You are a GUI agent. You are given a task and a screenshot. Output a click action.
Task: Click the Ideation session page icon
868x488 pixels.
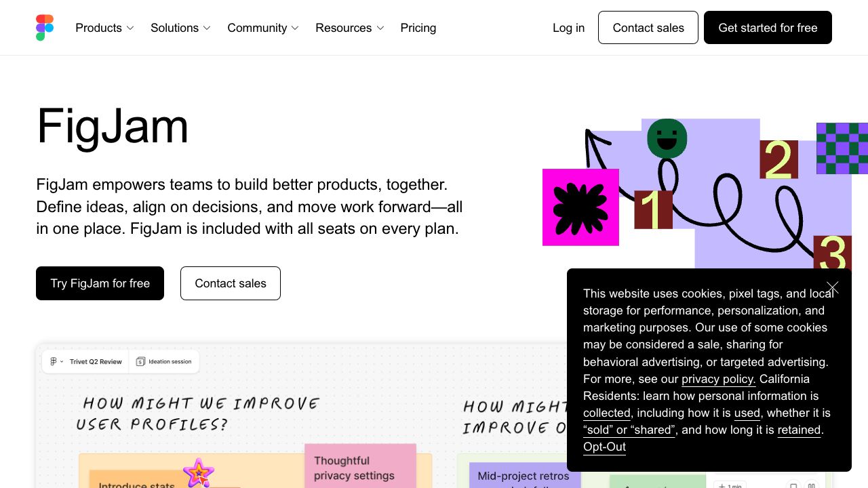(140, 362)
